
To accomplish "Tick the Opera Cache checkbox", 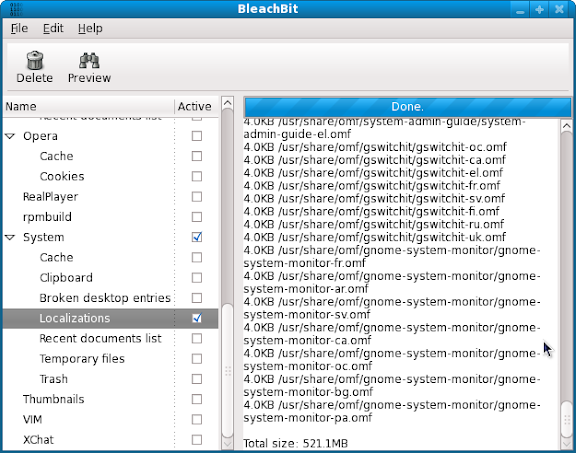I will pyautogui.click(x=197, y=156).
